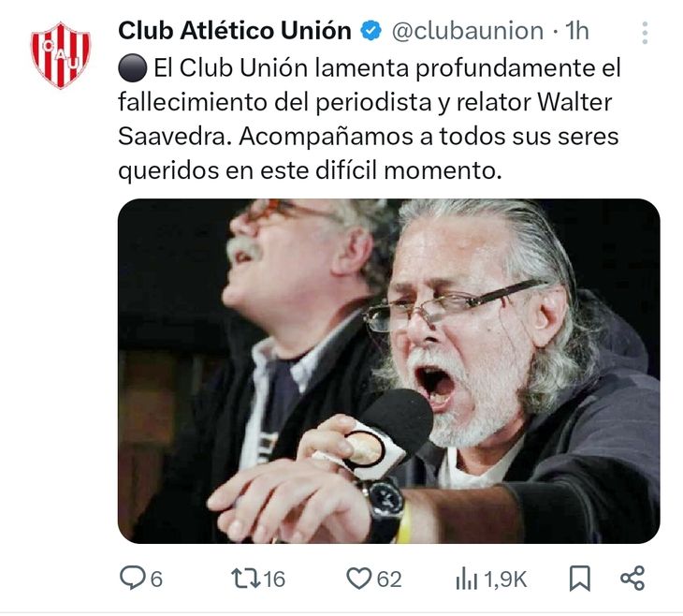Reply using the speech bubble icon
The image size is (683, 616).
[133, 578]
